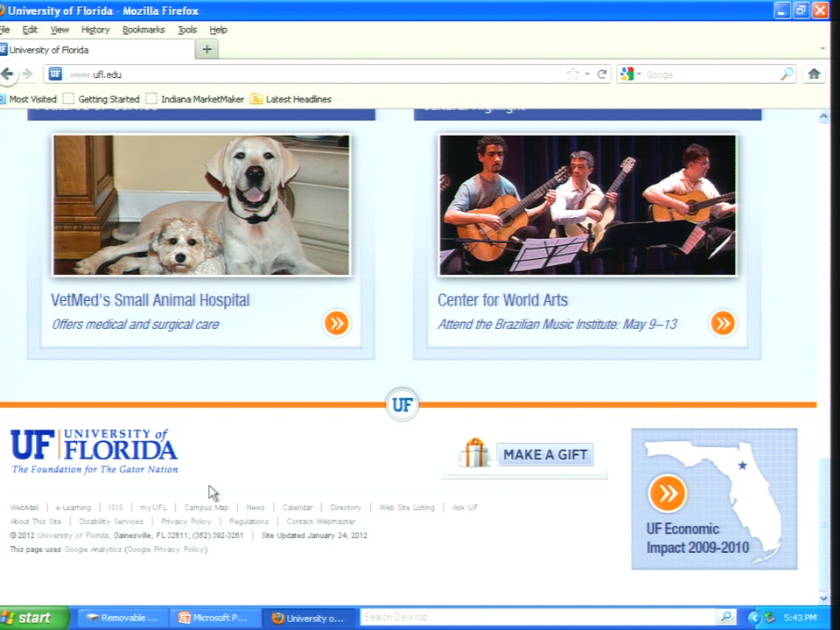Open the Regulations footer link
This screenshot has height=630, width=840.
click(x=248, y=521)
